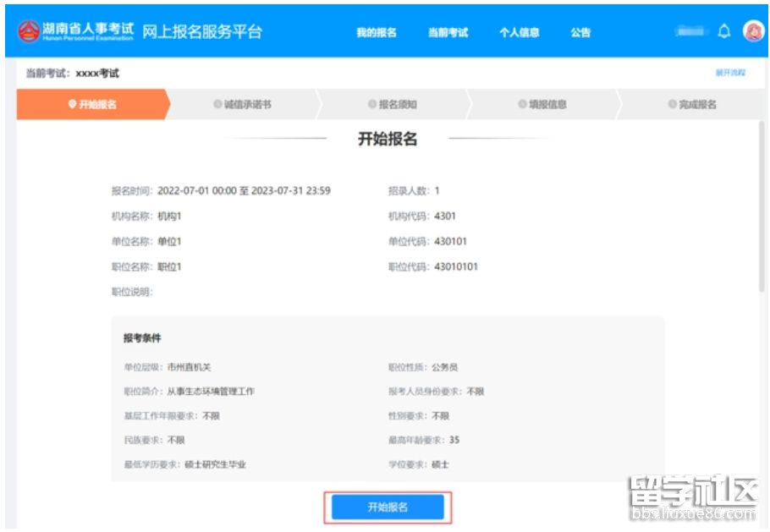Click the location pin icon in 开始报名 step
The image size is (770, 532).
[x=72, y=105]
